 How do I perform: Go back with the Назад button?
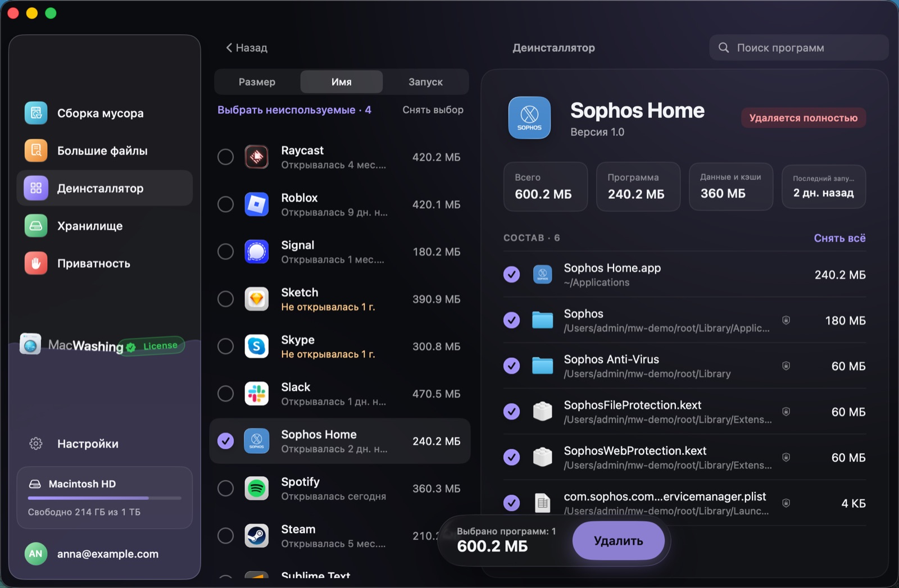coord(247,48)
